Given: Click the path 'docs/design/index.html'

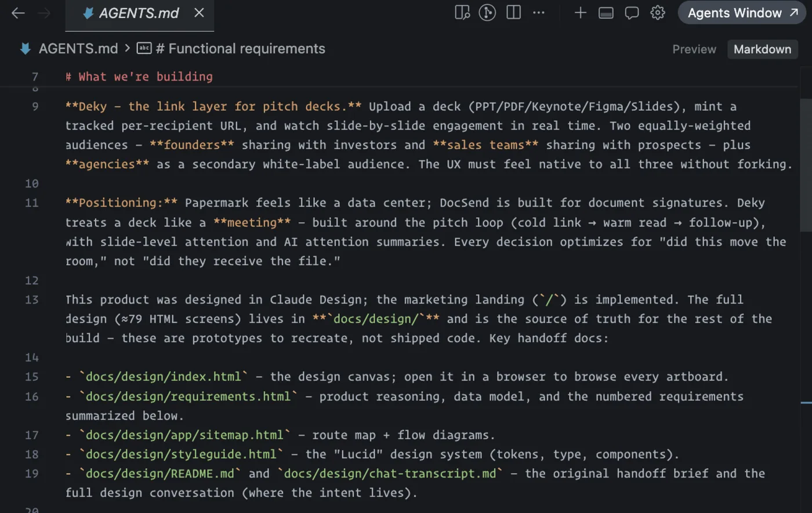Looking at the screenshot, I should click(x=164, y=377).
